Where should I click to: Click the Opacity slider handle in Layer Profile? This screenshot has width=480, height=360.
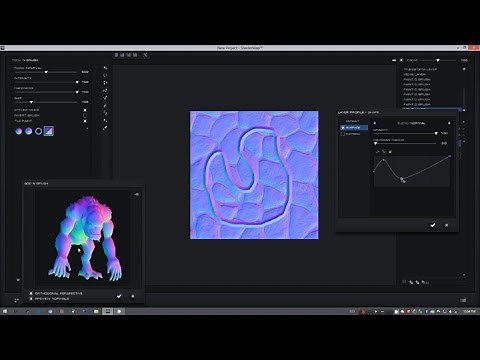point(436,133)
